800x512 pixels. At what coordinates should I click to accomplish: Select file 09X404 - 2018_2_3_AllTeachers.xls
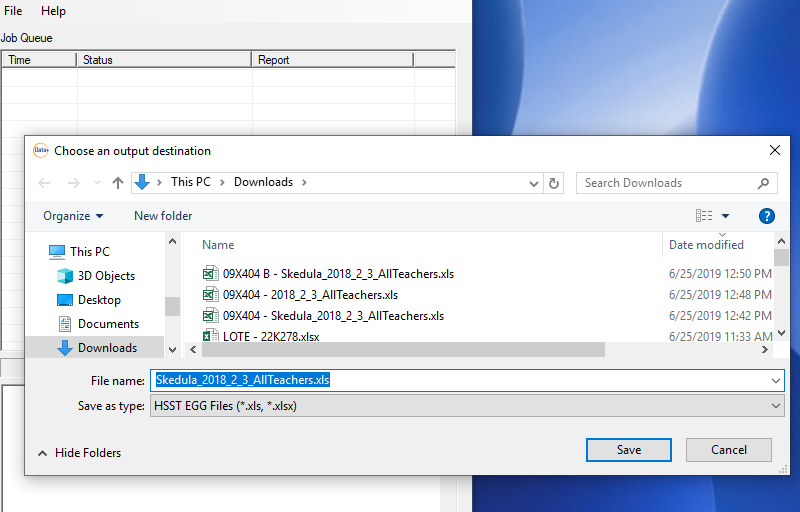click(310, 295)
